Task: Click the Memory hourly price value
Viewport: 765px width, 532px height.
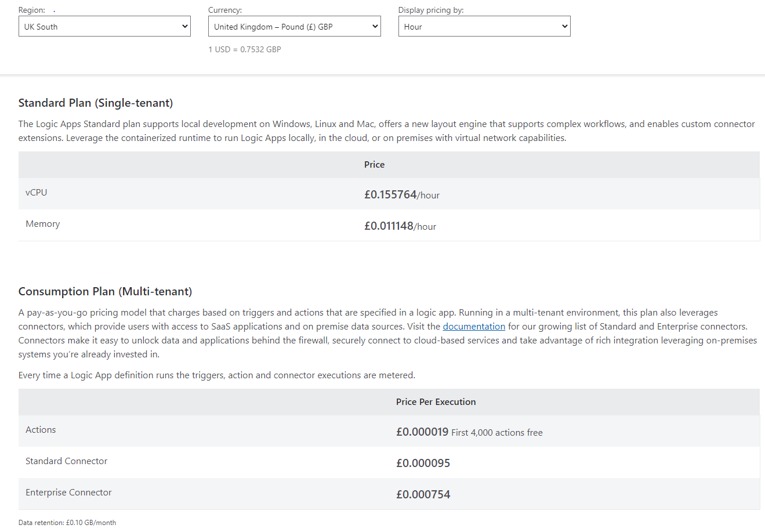Action: (x=401, y=226)
